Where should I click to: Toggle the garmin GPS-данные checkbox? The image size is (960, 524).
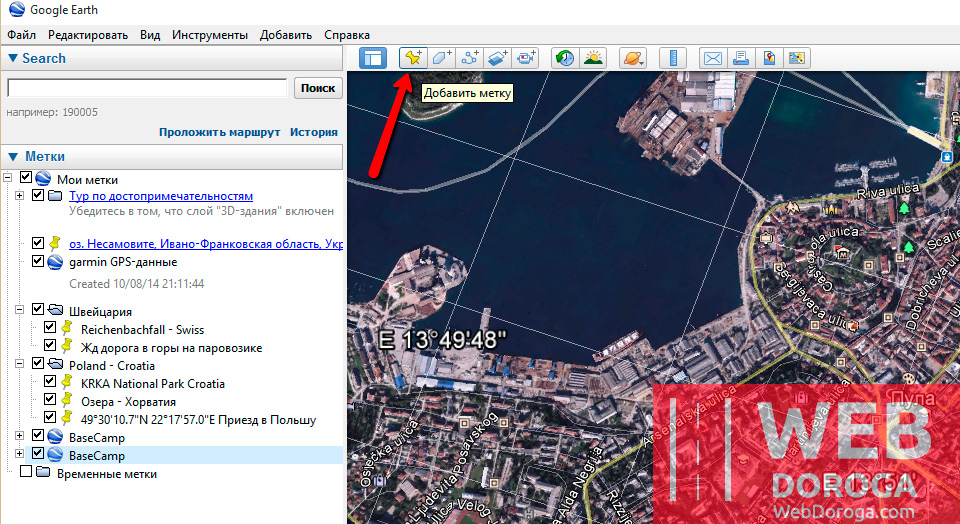38,261
